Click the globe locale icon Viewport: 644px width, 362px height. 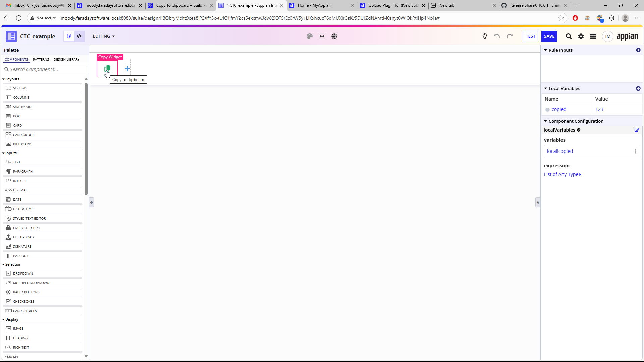point(334,36)
